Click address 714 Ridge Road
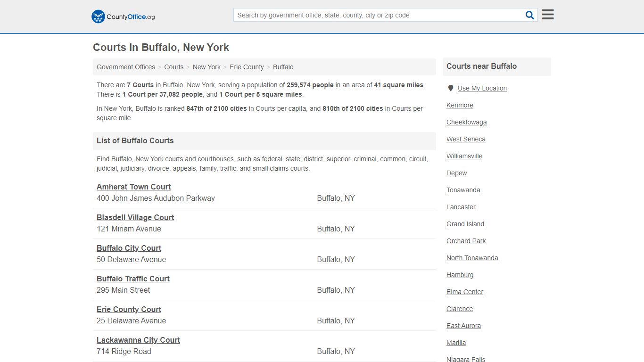 (124, 351)
